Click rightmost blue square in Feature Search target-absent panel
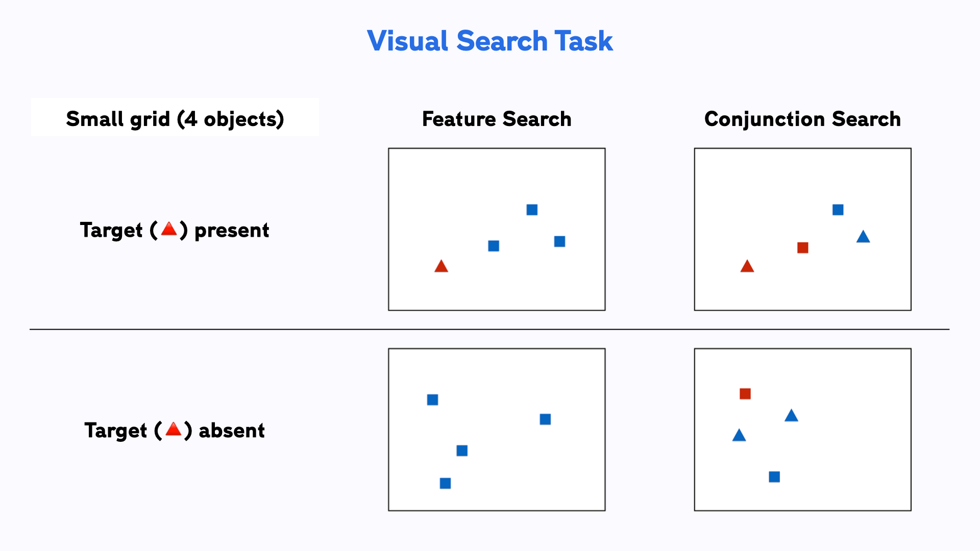This screenshot has height=551, width=980. pos(545,419)
